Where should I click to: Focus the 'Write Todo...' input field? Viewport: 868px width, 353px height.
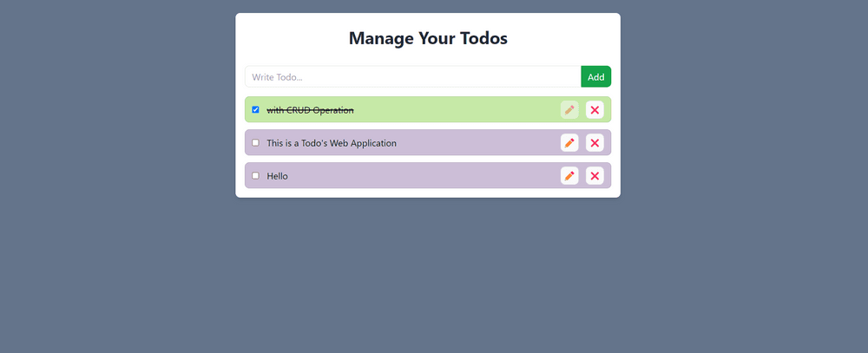(412, 77)
